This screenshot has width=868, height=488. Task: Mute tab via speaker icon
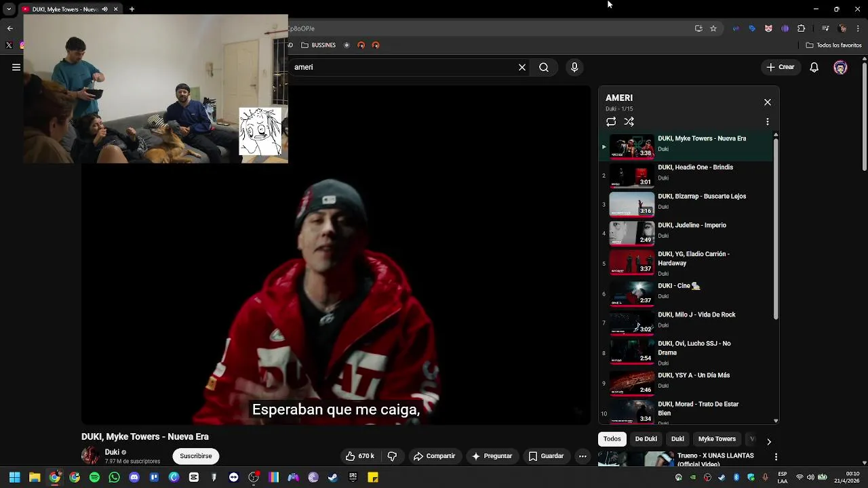(x=104, y=9)
